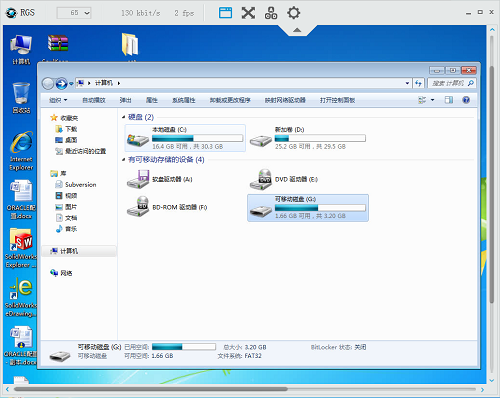
Task: Toggle RGS full-screen crossed-arrows icon
Action: pos(248,13)
